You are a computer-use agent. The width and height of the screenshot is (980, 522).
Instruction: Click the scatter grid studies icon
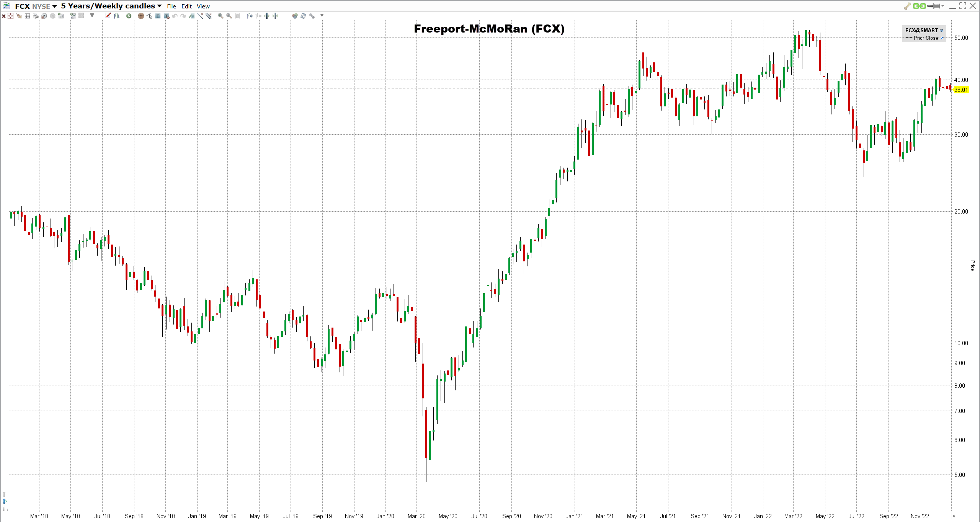(x=61, y=16)
